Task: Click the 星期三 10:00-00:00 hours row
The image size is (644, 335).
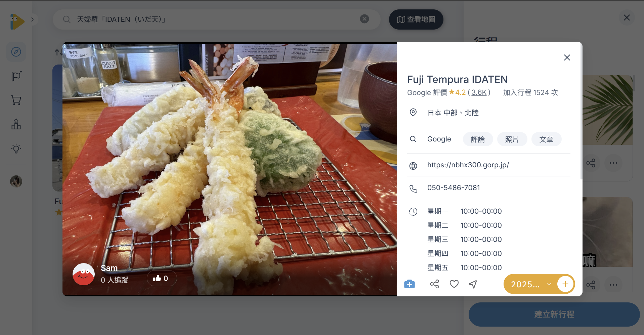Action: point(465,240)
